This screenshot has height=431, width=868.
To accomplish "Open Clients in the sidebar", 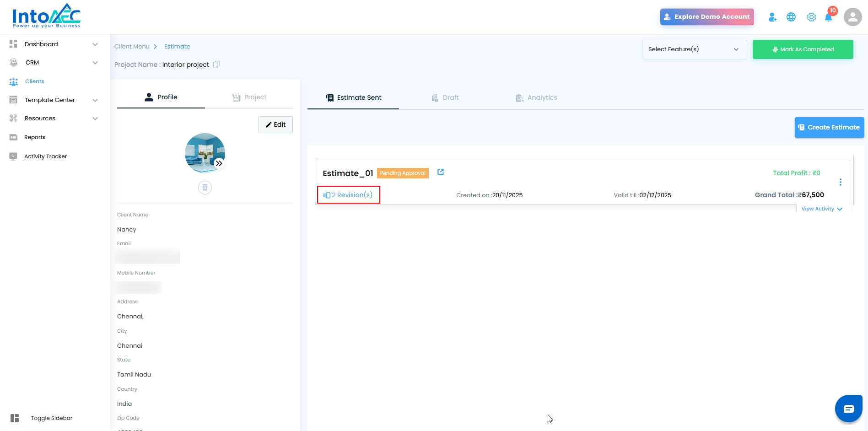I will coord(35,81).
